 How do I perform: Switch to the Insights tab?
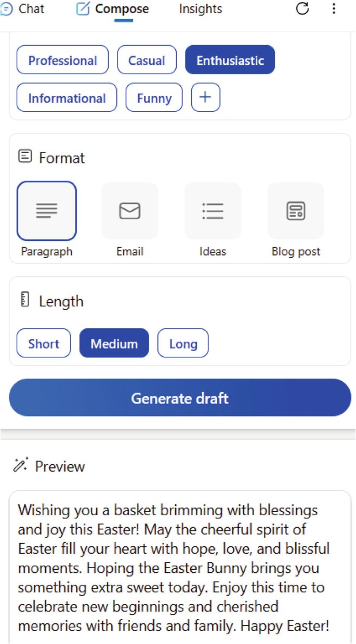point(201,9)
